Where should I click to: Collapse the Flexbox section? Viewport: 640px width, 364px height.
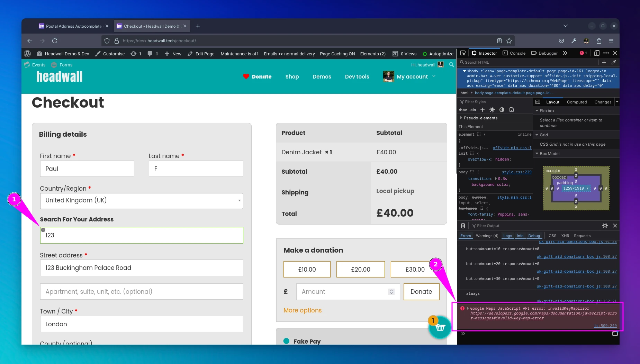click(x=537, y=111)
